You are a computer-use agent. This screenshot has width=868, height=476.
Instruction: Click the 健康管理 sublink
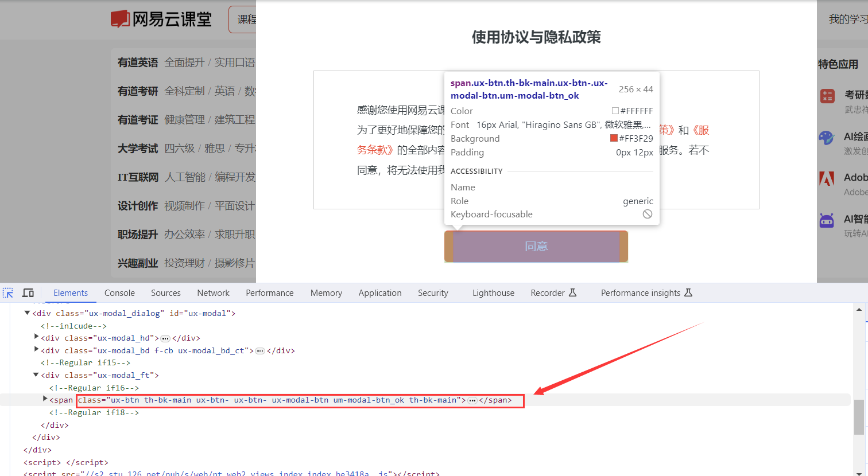coord(184,120)
